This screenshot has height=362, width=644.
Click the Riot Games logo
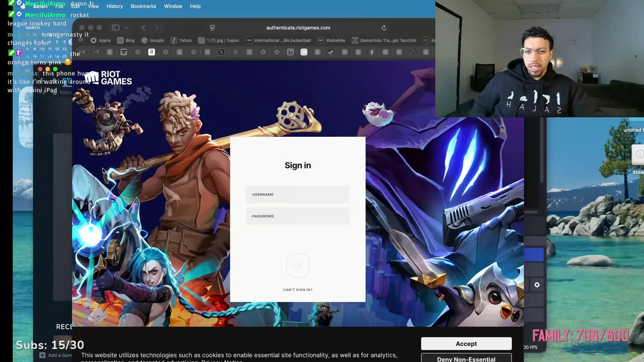(109, 78)
